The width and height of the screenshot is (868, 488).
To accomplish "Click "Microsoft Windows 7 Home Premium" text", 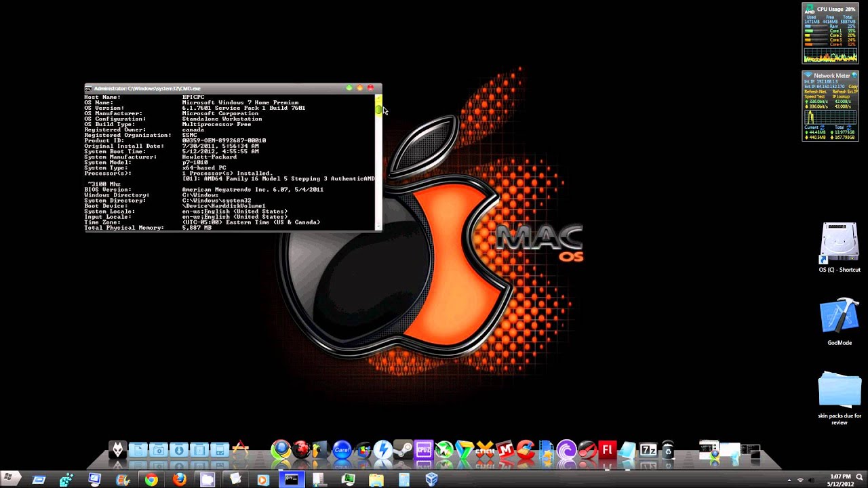I will 240,102.
